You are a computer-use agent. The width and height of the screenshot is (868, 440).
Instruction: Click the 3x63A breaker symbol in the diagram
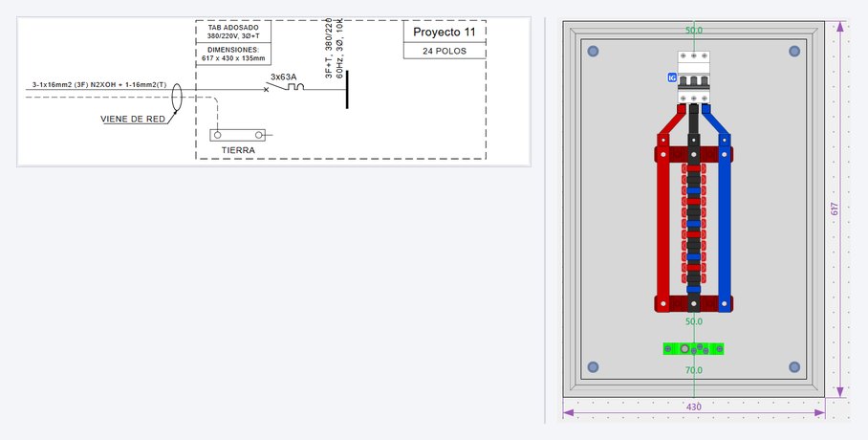tap(285, 86)
